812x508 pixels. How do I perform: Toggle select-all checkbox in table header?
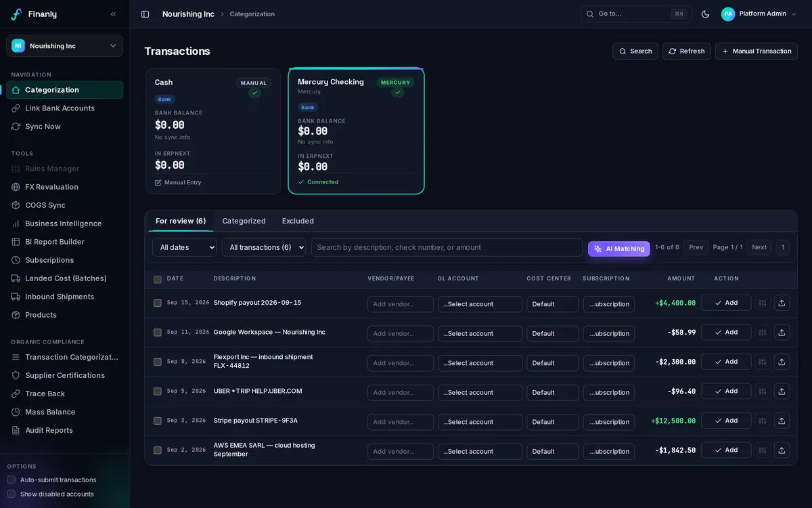pyautogui.click(x=158, y=280)
